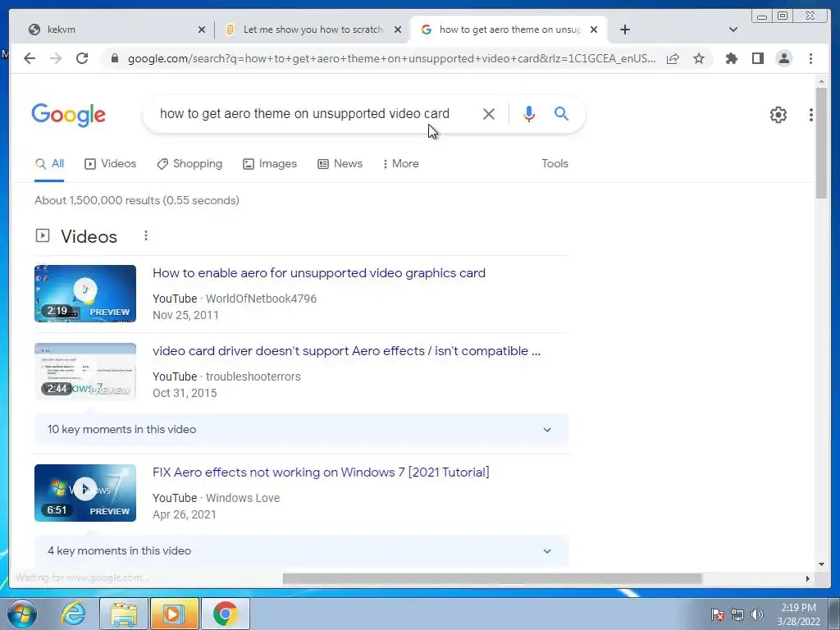This screenshot has width=840, height=630.
Task: Toggle the Chrome side panel icon
Action: point(757,58)
